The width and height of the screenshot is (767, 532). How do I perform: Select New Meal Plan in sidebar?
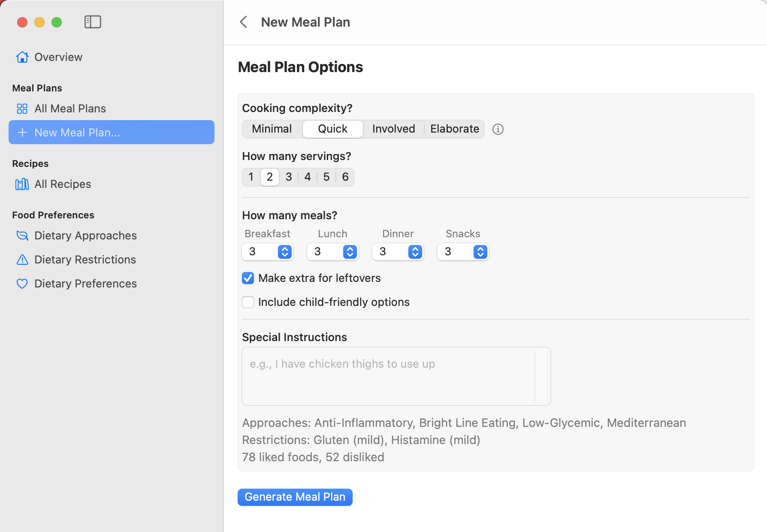(77, 133)
